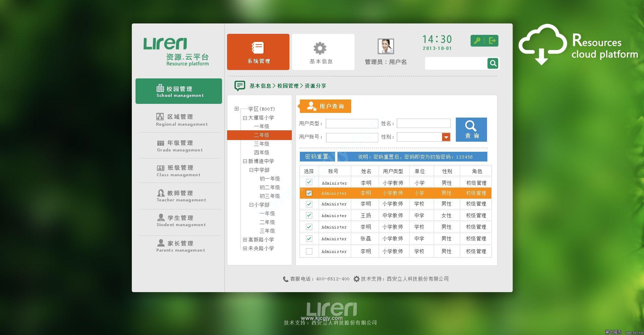Click the administrator avatar photo
The image size is (644, 335).
385,46
